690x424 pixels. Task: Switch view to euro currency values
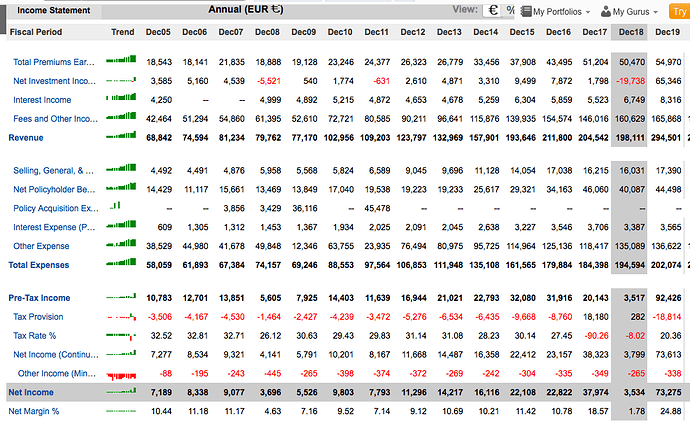click(492, 10)
